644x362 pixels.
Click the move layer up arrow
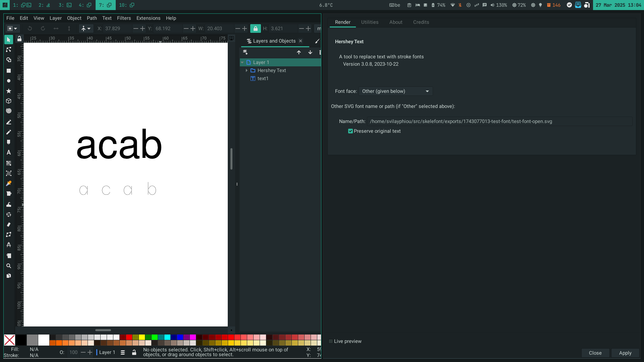[x=299, y=52]
